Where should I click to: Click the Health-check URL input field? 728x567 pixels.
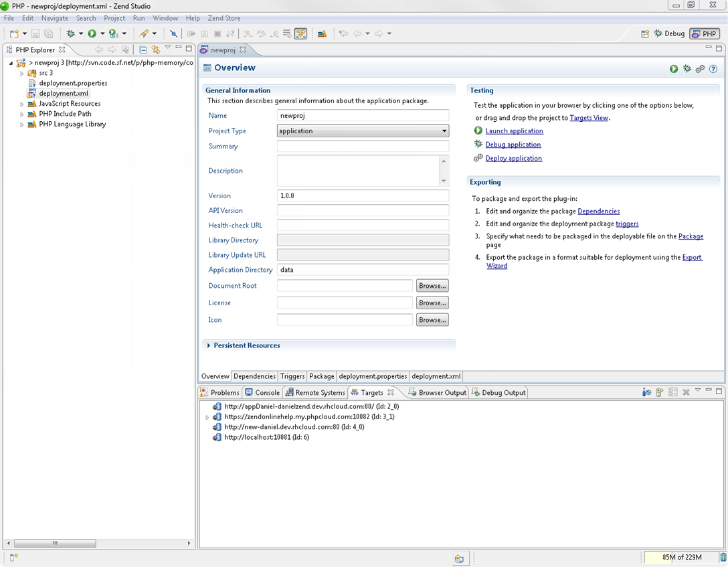click(x=363, y=225)
